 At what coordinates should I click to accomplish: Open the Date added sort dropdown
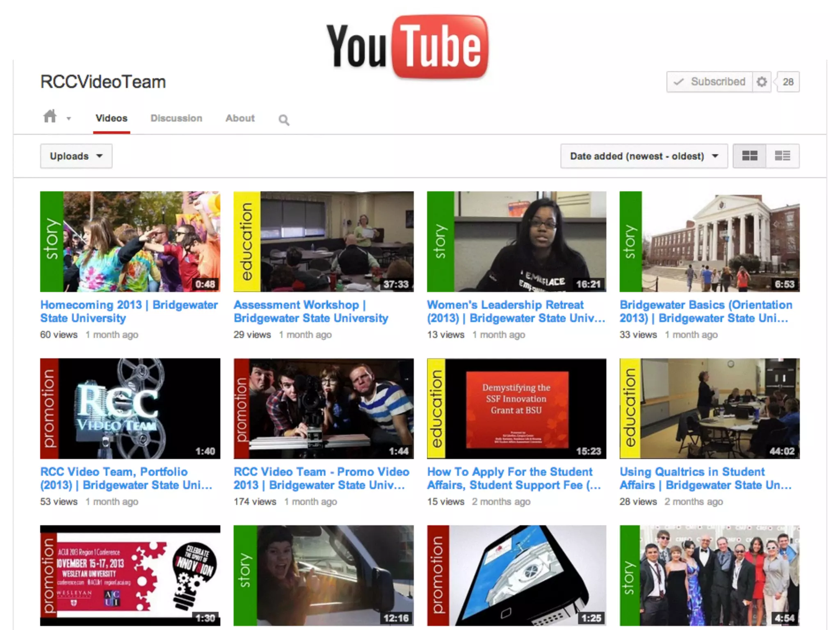644,156
